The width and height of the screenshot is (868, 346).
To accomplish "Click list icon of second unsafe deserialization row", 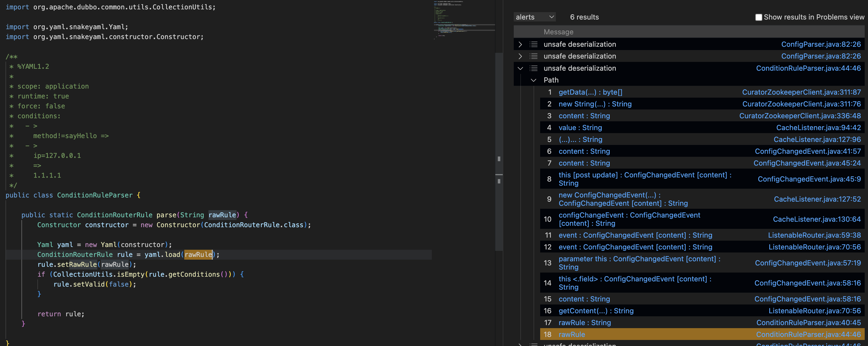I will click(x=533, y=56).
